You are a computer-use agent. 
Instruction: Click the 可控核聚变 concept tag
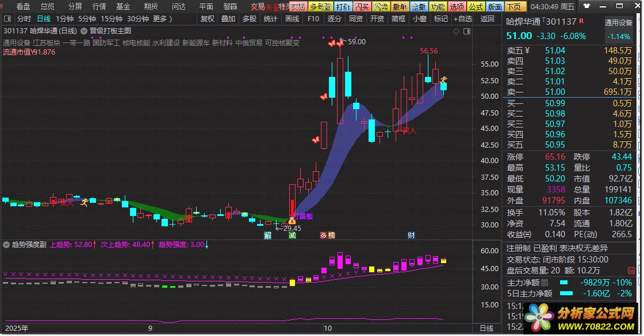click(x=282, y=43)
